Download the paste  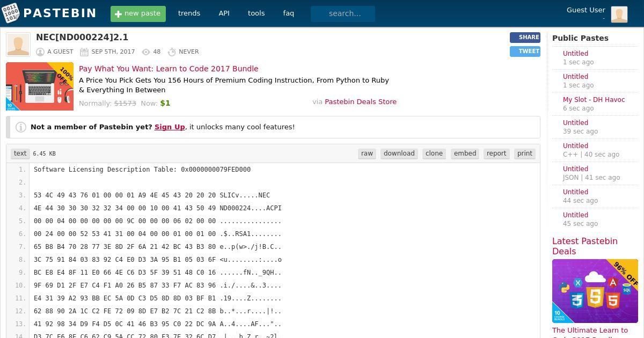coord(399,153)
